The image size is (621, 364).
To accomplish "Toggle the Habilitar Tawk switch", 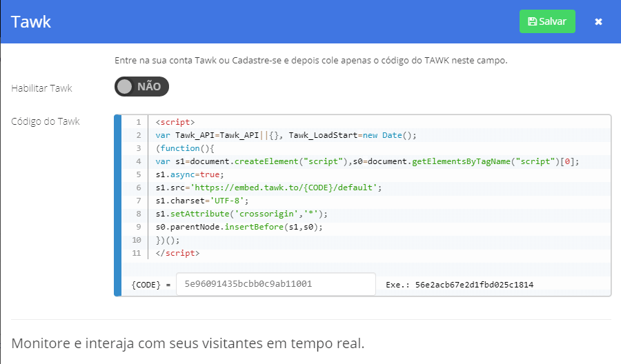I will point(141,87).
